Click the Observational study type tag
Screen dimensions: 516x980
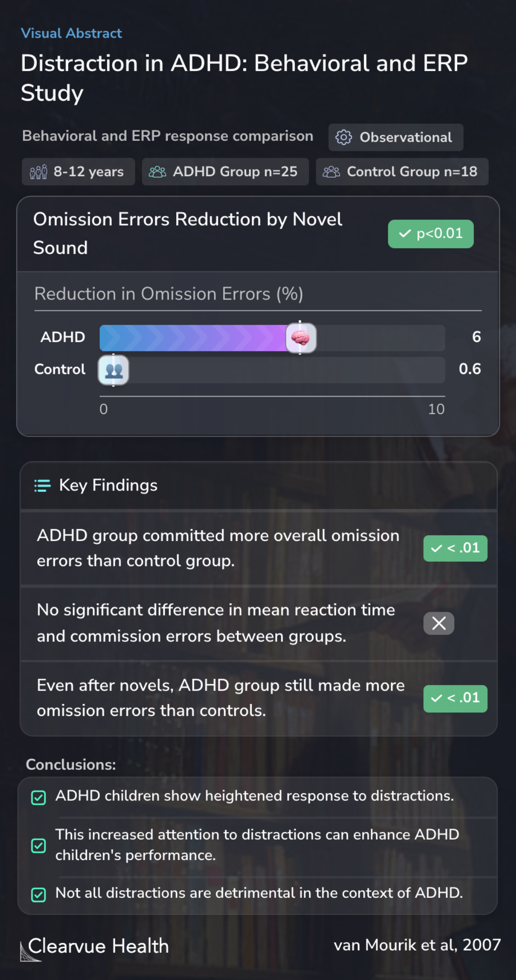point(396,137)
